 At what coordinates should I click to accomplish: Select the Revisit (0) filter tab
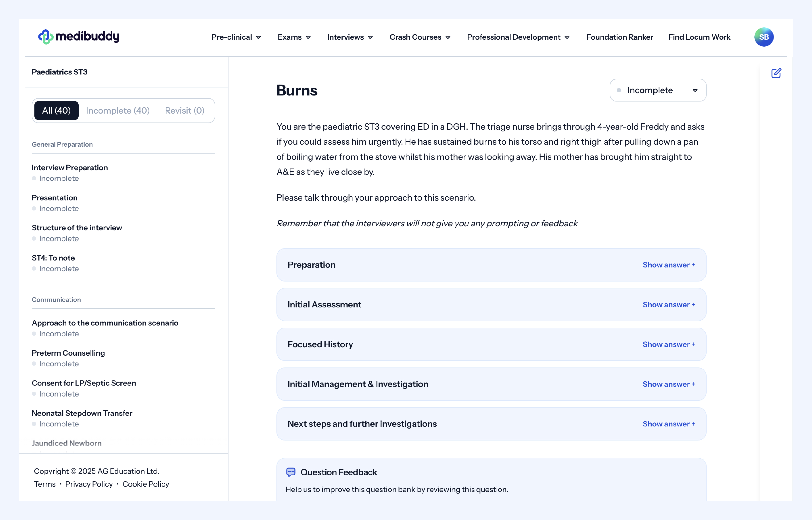(185, 111)
